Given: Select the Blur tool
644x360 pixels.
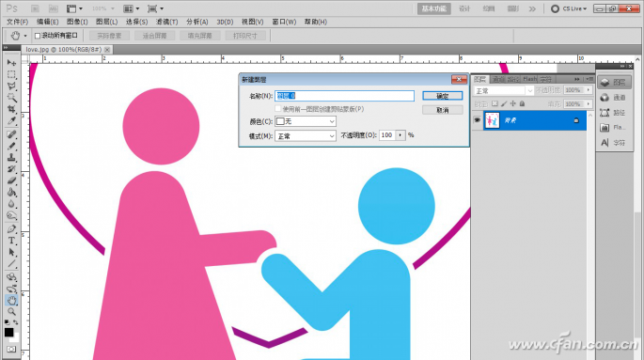Looking at the screenshot, I should coord(11,204).
